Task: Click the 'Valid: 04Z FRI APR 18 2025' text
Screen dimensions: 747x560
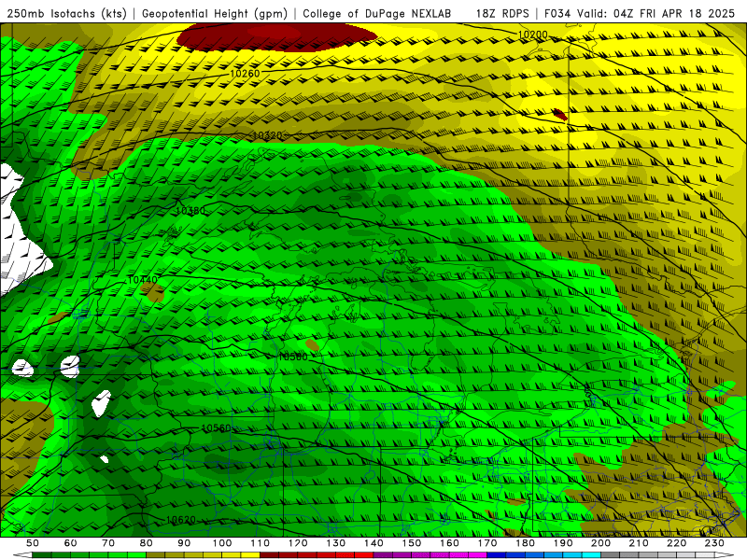Action: tap(656, 14)
